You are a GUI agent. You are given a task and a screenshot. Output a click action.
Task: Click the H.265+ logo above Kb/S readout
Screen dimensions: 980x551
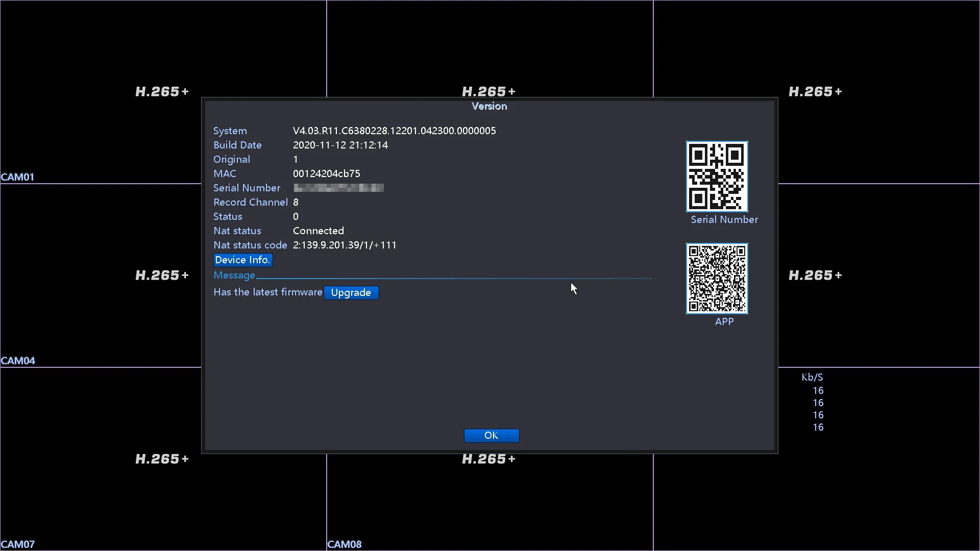pyautogui.click(x=815, y=275)
